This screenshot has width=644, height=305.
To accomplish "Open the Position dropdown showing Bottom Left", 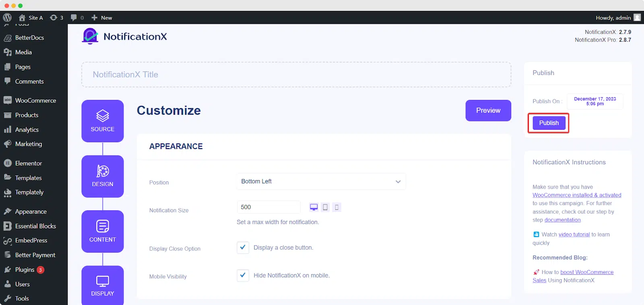I will pos(321,181).
